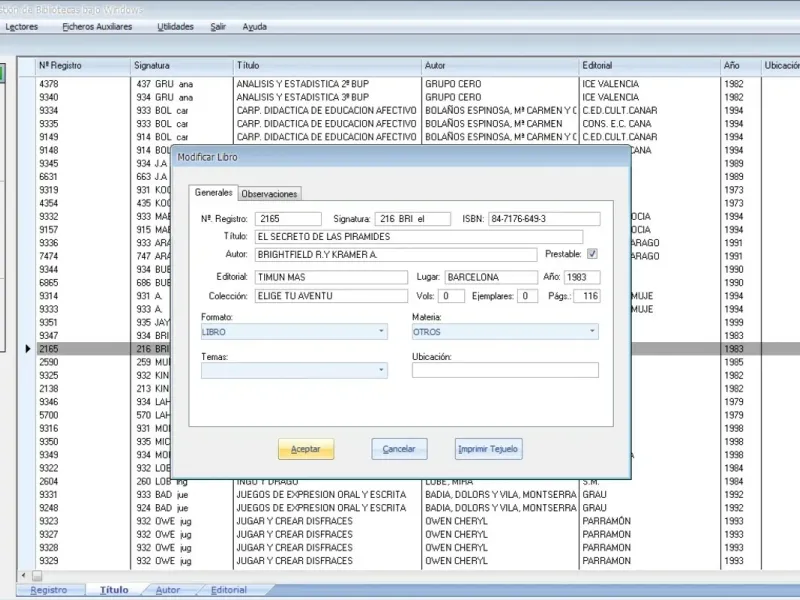Click the Ubicación input field
The height and width of the screenshot is (600, 800).
pos(505,370)
